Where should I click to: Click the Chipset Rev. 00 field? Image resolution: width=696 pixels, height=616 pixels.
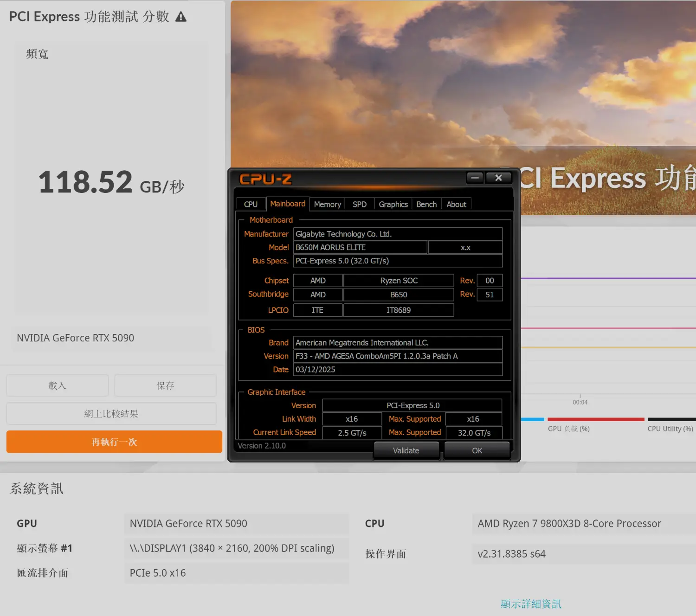(490, 281)
